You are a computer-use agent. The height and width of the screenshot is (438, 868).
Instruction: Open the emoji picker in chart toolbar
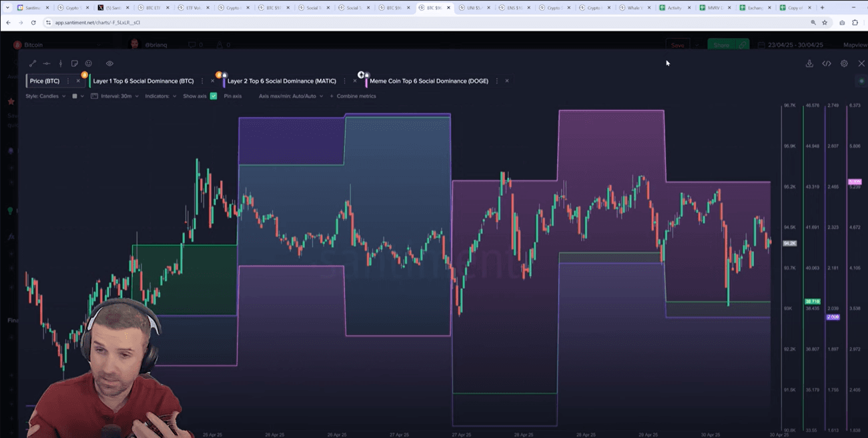coord(89,63)
